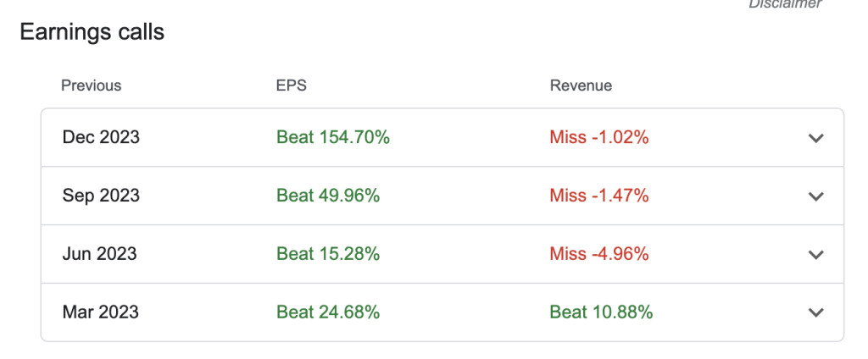
Task: Expand the Sep 2023 earnings row chevron
Action: (x=815, y=196)
